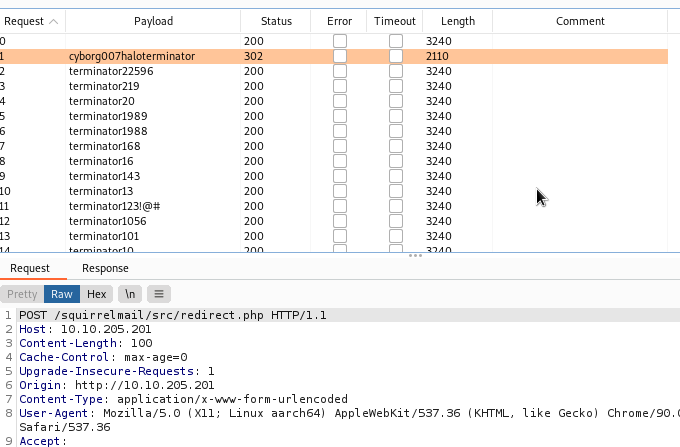The image size is (680, 447).
Task: Toggle Error checkbox for terminator1989 row
Action: tap(340, 116)
